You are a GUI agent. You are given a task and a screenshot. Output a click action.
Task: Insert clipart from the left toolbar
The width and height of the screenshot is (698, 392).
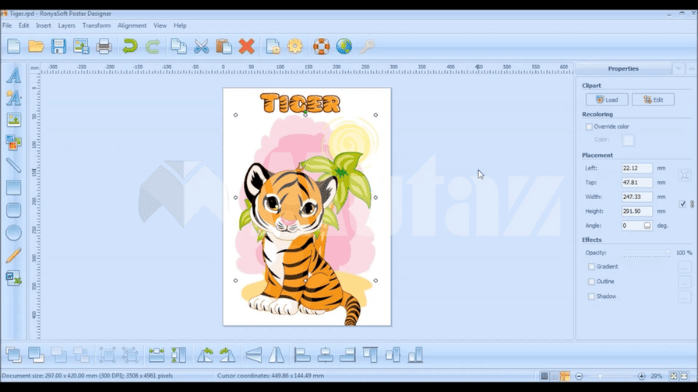click(13, 142)
